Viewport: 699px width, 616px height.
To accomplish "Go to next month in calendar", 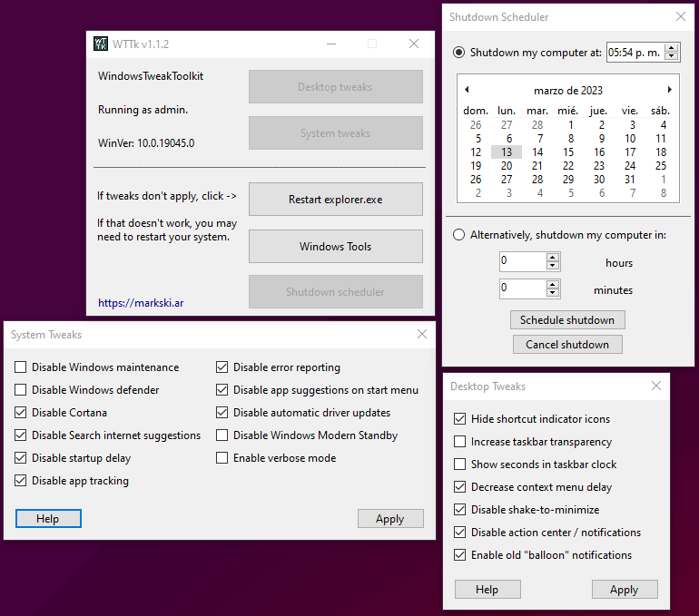I will tap(669, 90).
